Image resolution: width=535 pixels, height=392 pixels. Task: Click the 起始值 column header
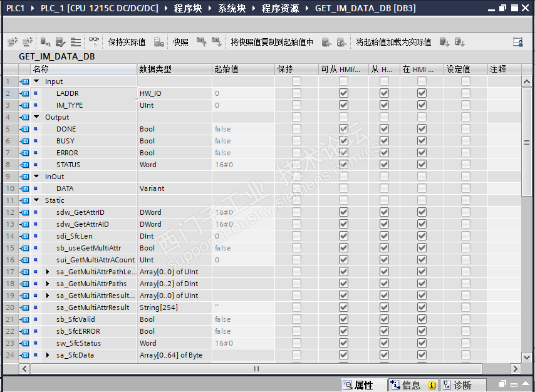pos(243,70)
